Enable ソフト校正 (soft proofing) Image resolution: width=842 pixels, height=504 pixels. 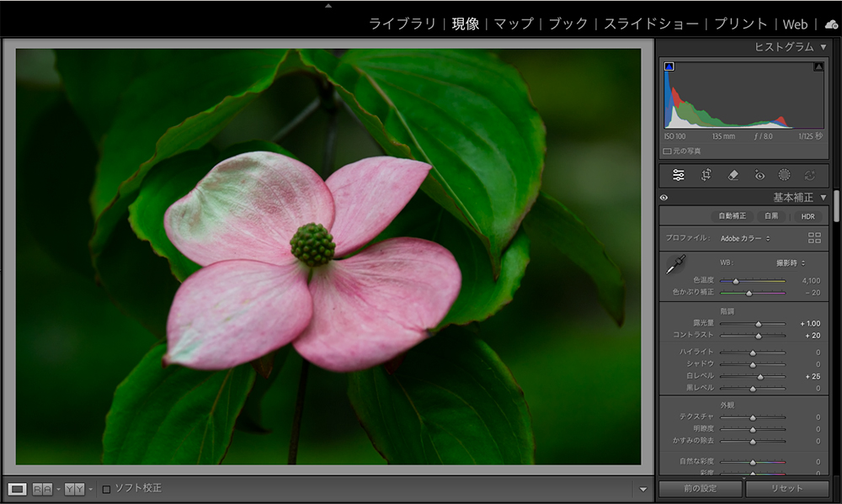[107, 489]
